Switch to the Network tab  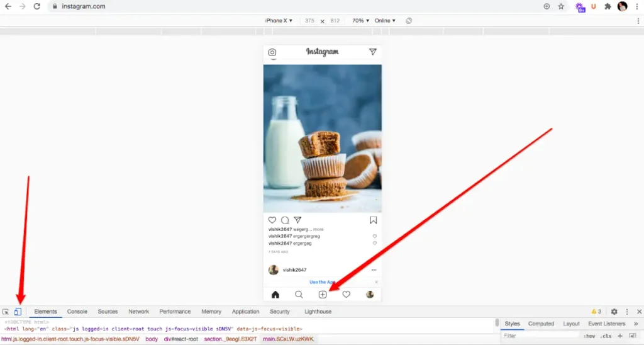coord(139,312)
